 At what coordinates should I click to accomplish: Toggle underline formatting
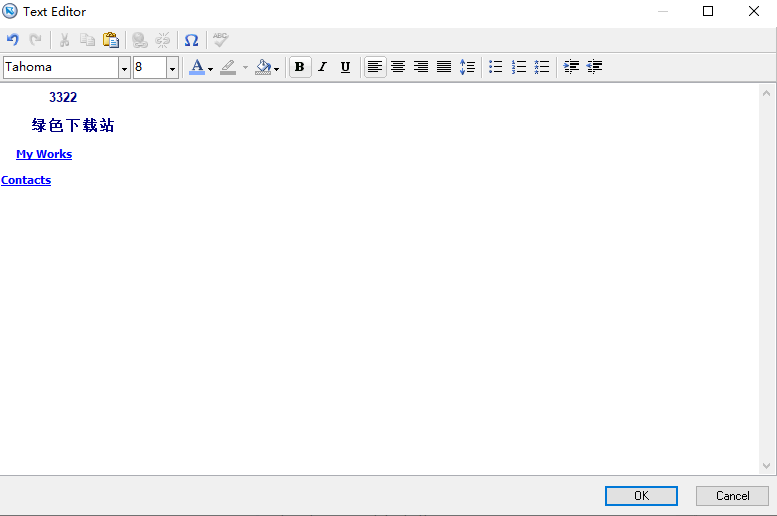pos(345,67)
